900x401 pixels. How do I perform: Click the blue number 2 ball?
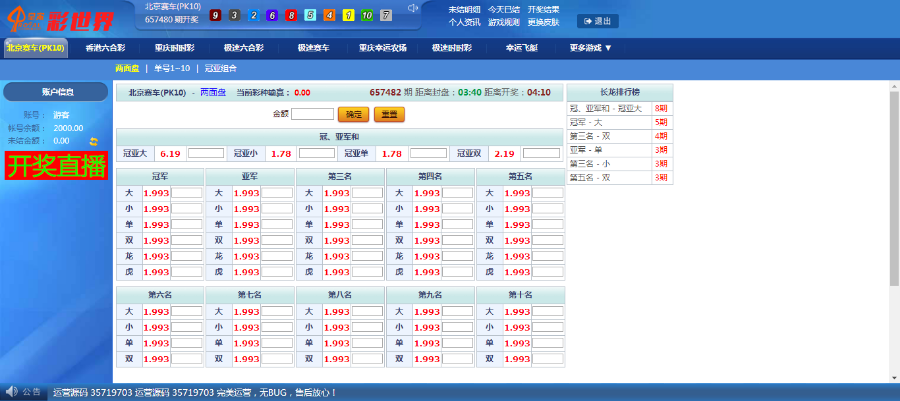tap(253, 15)
